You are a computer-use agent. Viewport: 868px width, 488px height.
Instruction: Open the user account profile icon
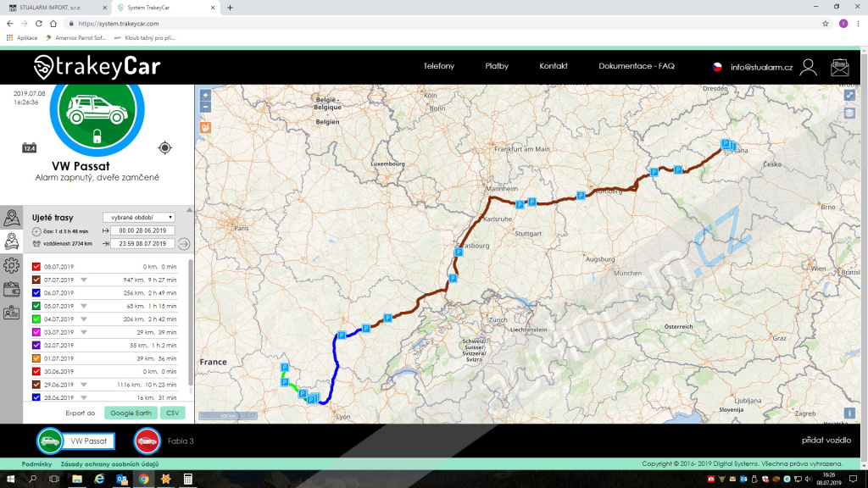pos(808,68)
